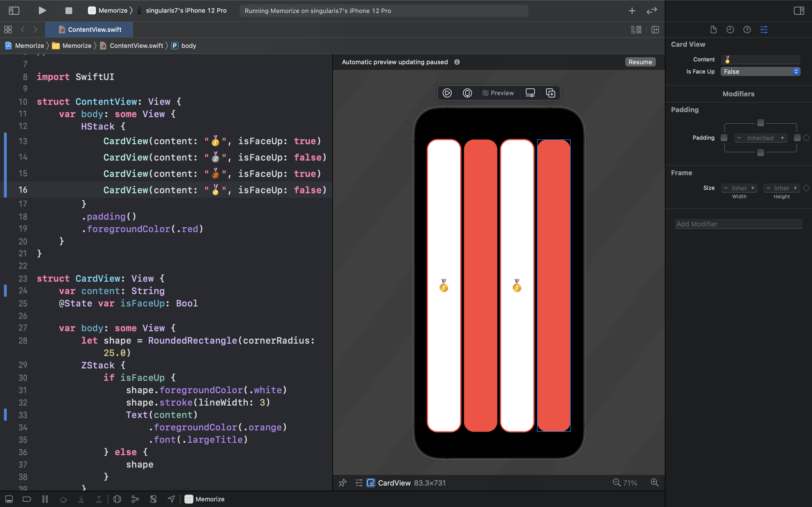Screen dimensions: 812x507
Task: Open the Is Face Up dropdown
Action: coord(760,72)
